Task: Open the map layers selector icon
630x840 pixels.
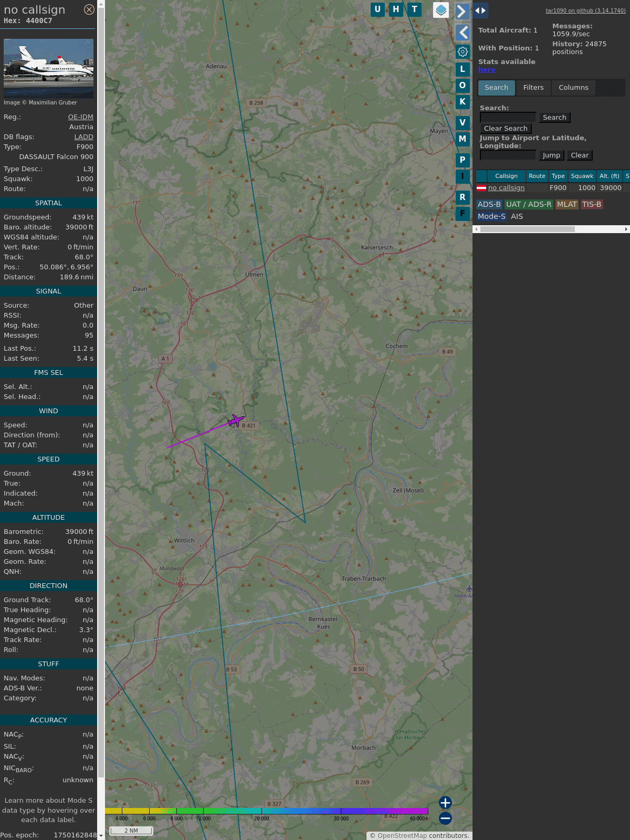Action: click(x=441, y=10)
